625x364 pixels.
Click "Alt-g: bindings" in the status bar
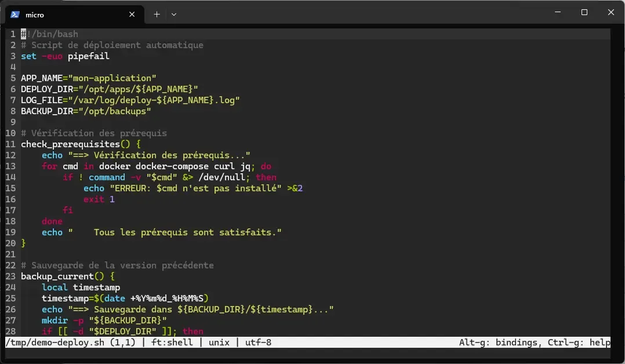499,342
